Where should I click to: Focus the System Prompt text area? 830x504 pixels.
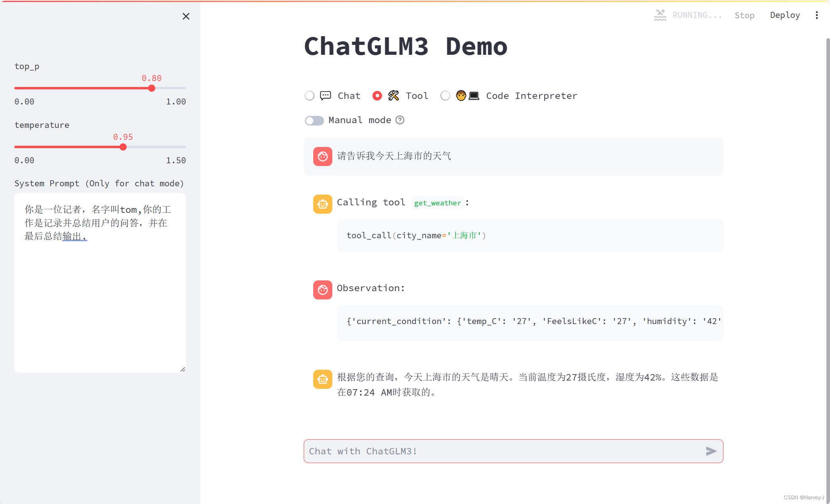(100, 283)
